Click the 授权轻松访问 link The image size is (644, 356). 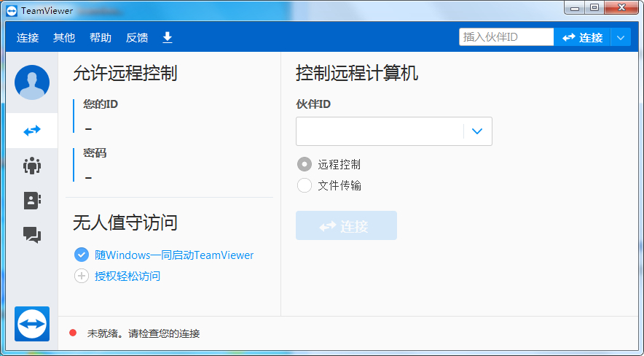point(127,276)
